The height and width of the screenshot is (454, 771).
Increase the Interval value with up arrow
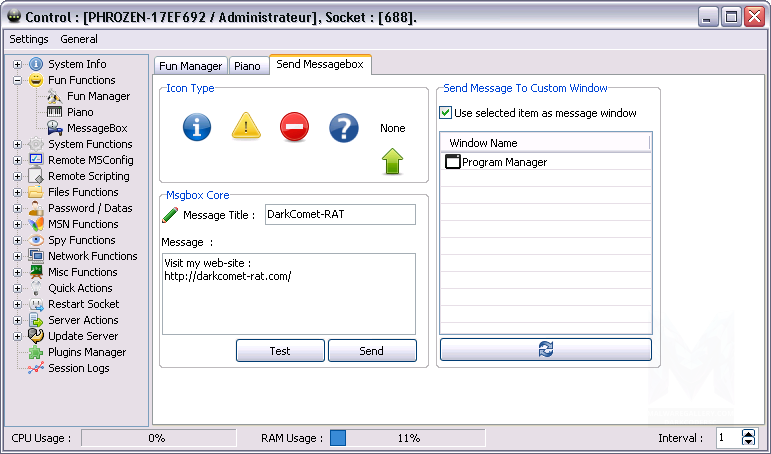click(749, 433)
